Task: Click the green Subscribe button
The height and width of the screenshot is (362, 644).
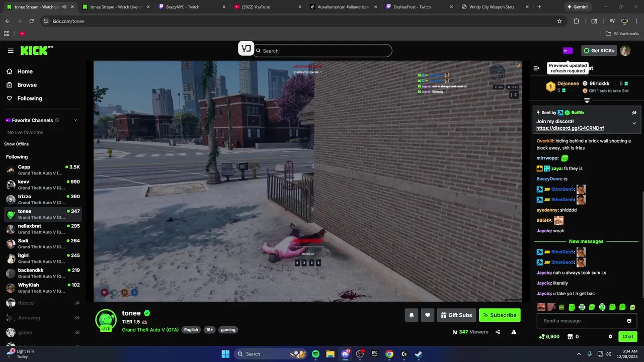Action: tap(500, 315)
